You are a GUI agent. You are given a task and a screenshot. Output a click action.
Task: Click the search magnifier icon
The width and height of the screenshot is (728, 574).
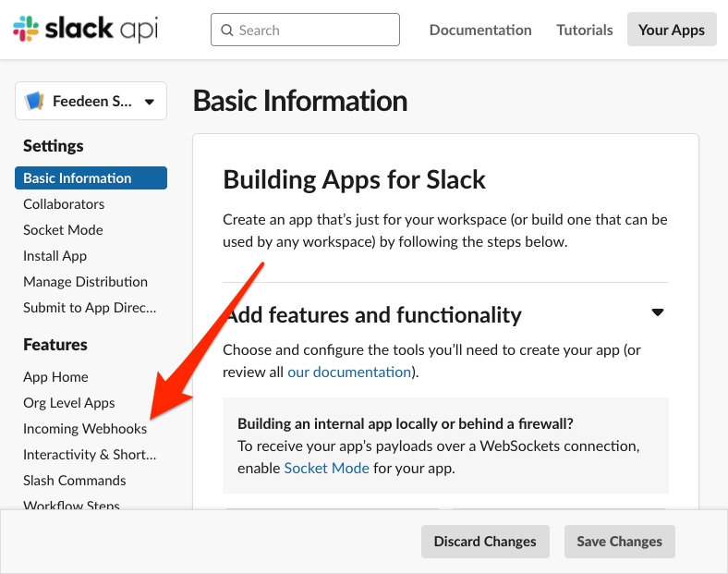226,31
